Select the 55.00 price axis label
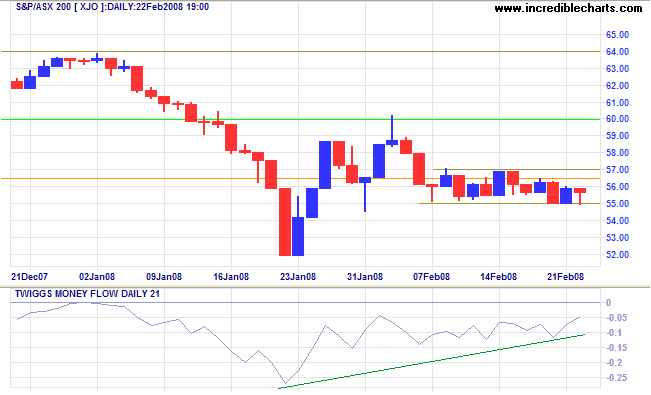This screenshot has width=651, height=395. click(617, 204)
